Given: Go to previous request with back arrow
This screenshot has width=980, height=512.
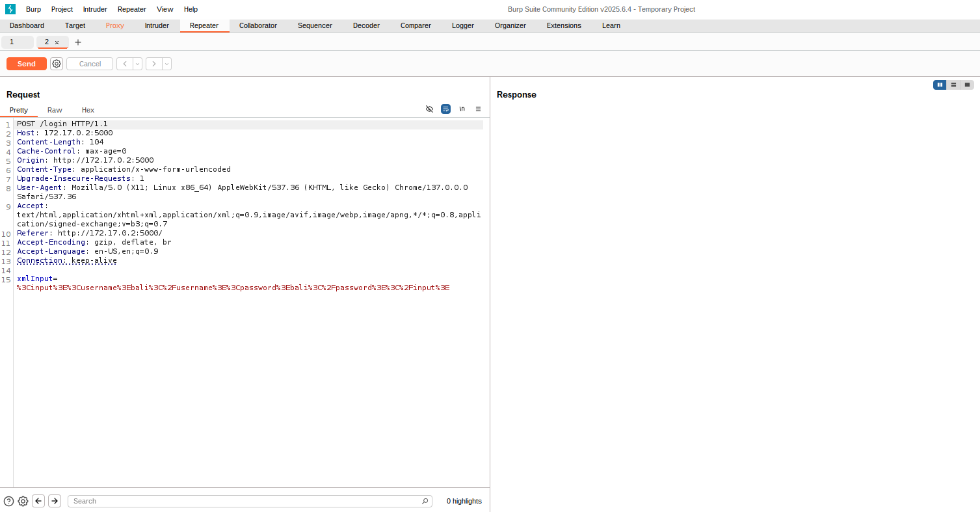Looking at the screenshot, I should click(x=125, y=64).
